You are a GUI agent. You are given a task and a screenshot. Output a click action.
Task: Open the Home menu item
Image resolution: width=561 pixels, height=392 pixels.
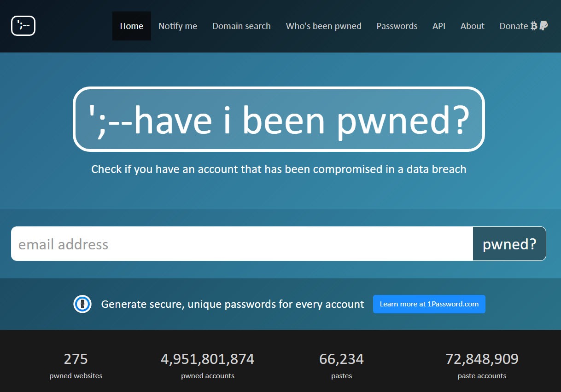pos(131,26)
